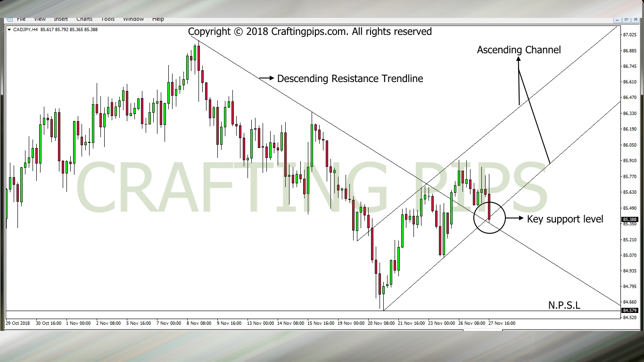Click the 86.330 price axis label
This screenshot has height=362, width=644.
pyautogui.click(x=630, y=114)
